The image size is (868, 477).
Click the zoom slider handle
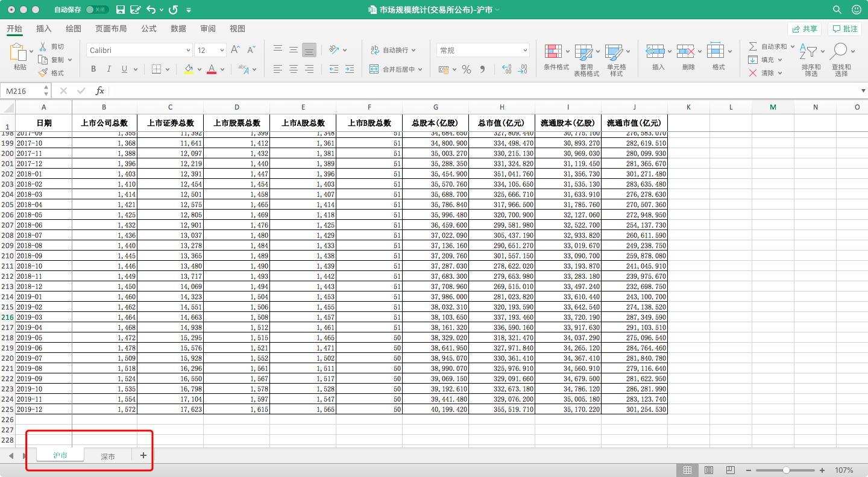[x=786, y=470]
